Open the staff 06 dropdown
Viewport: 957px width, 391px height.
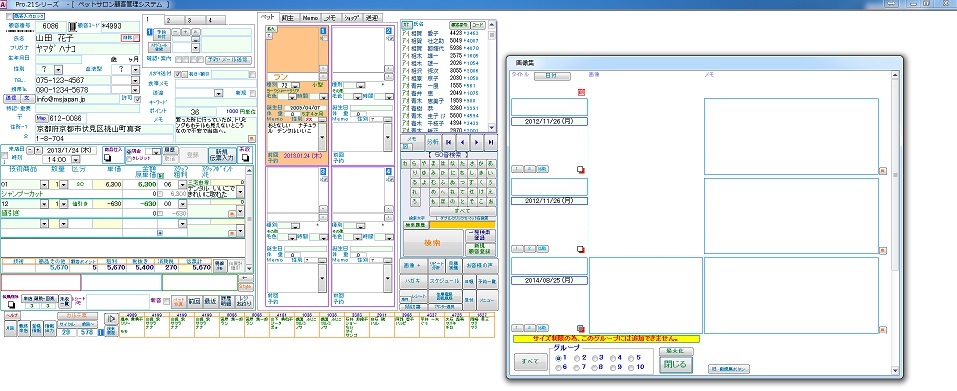(182, 185)
